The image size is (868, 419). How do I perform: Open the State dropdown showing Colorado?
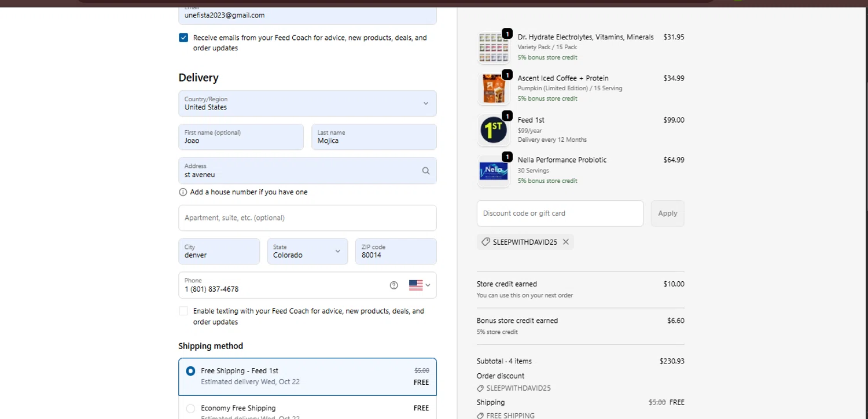tap(307, 251)
